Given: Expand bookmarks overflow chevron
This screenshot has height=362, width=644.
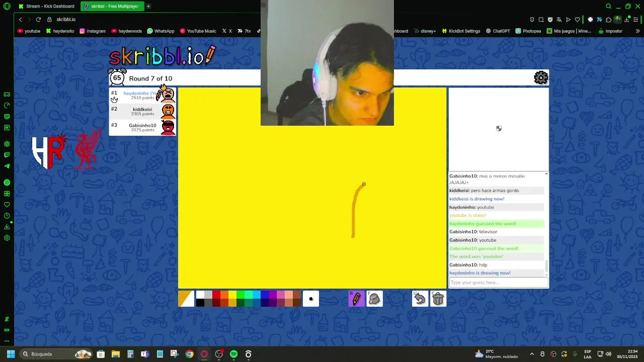Looking at the screenshot, I should coord(637,31).
